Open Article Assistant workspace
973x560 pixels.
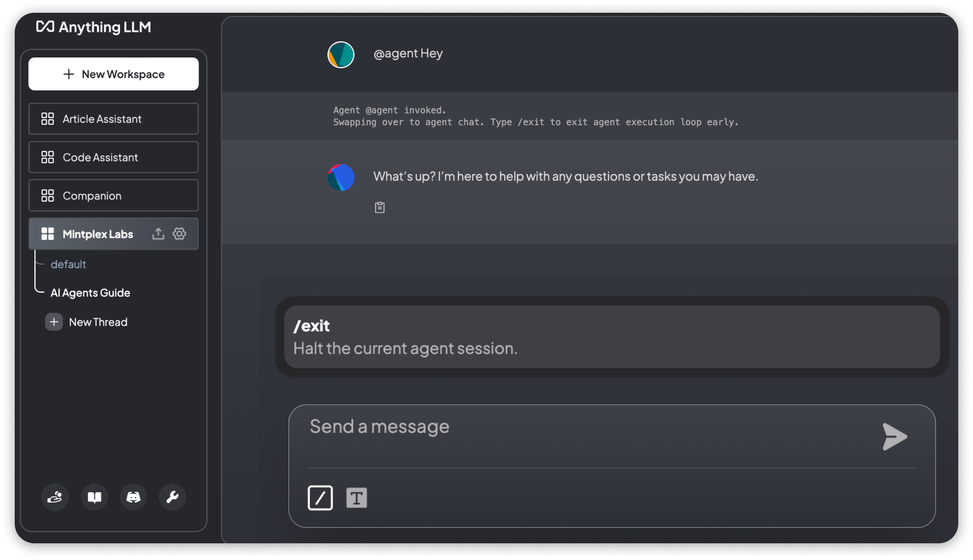114,119
